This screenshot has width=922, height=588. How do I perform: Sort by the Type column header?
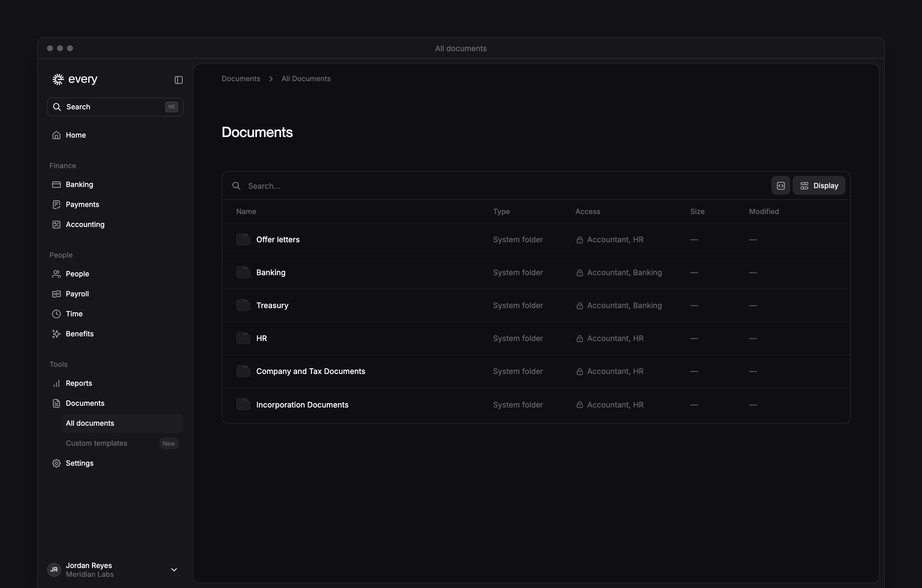click(x=501, y=211)
